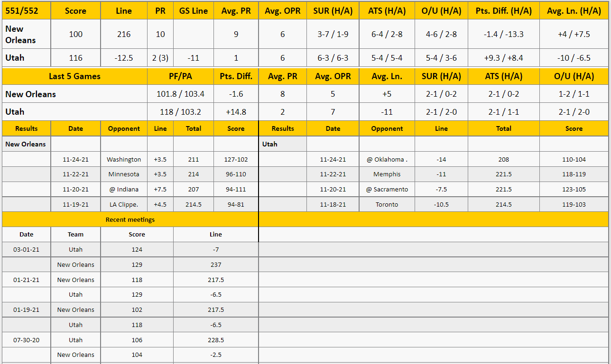This screenshot has width=611, height=364.
Task: Click the @ Sacramento opponent cell
Action: 387,189
